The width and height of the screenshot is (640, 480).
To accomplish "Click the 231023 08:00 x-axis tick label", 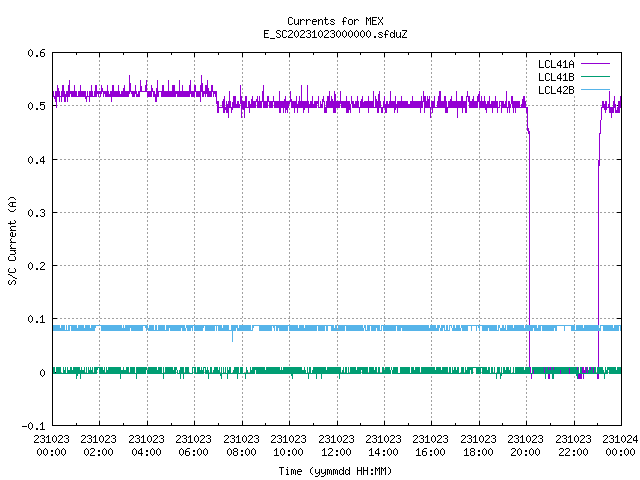I will click(241, 446).
